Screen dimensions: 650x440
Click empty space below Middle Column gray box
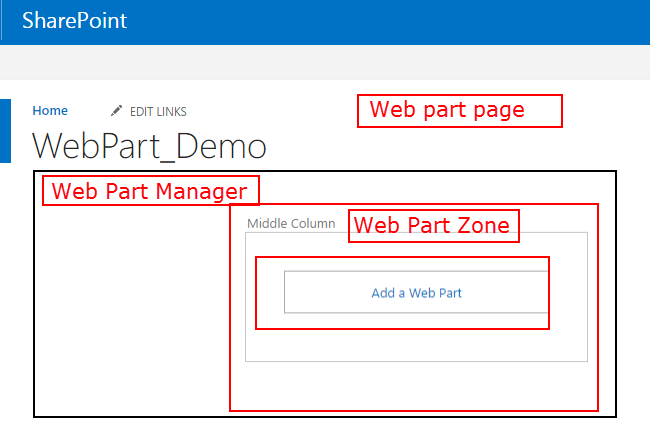pyautogui.click(x=416, y=385)
